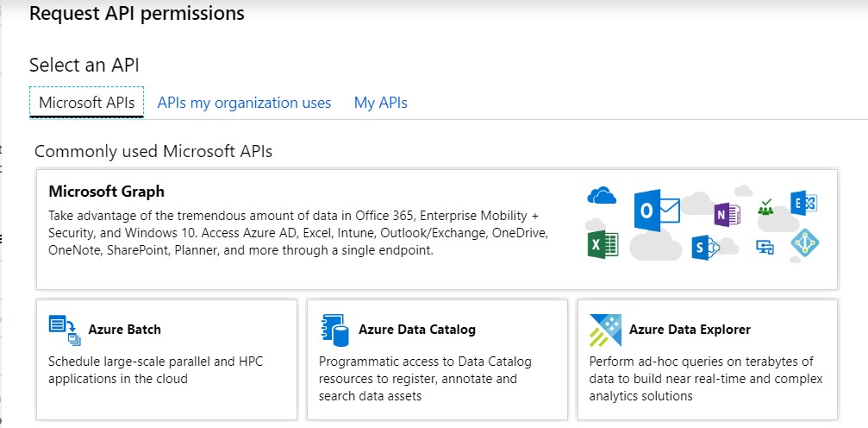Click the Excel icon in Graph banner

pos(603,244)
